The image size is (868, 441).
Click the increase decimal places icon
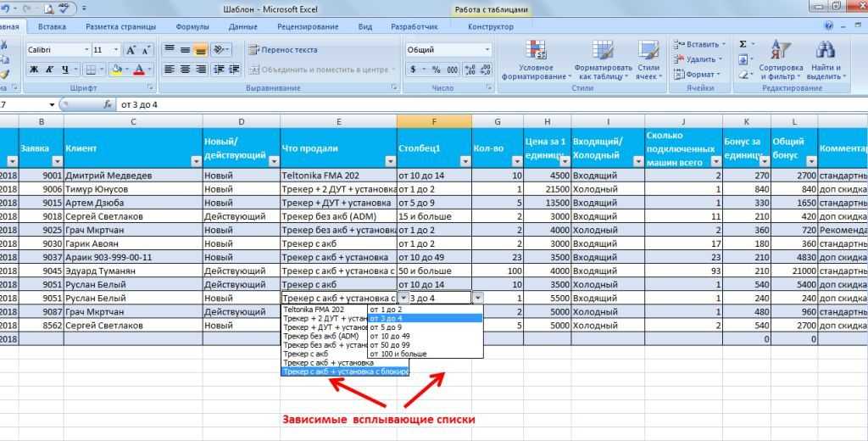(470, 70)
